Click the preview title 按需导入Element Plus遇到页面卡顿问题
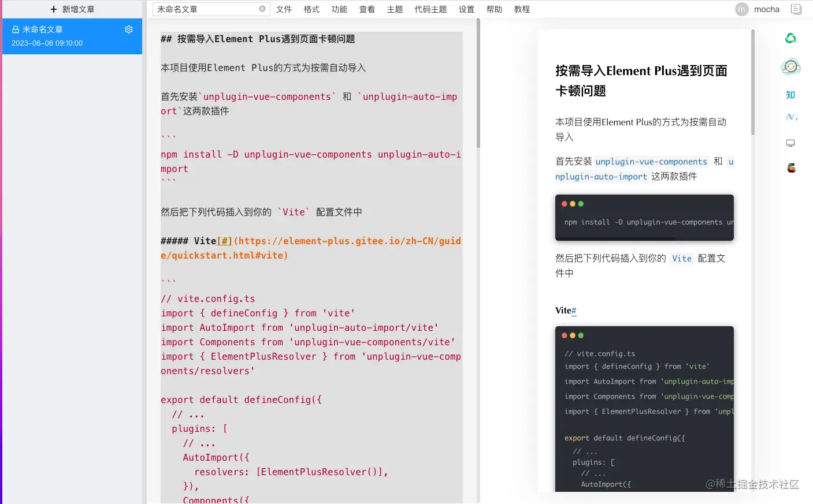 pos(641,81)
